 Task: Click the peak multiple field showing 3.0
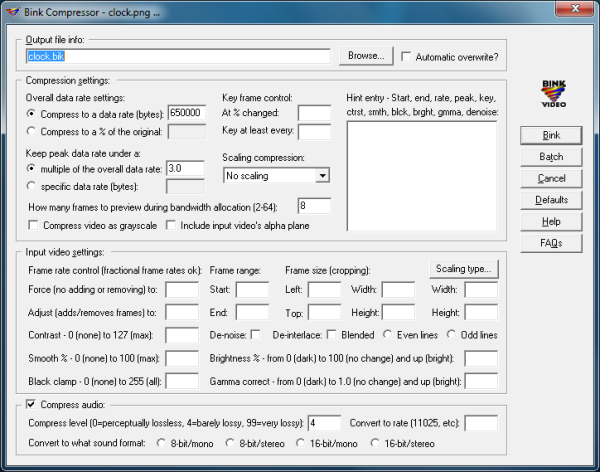click(185, 168)
